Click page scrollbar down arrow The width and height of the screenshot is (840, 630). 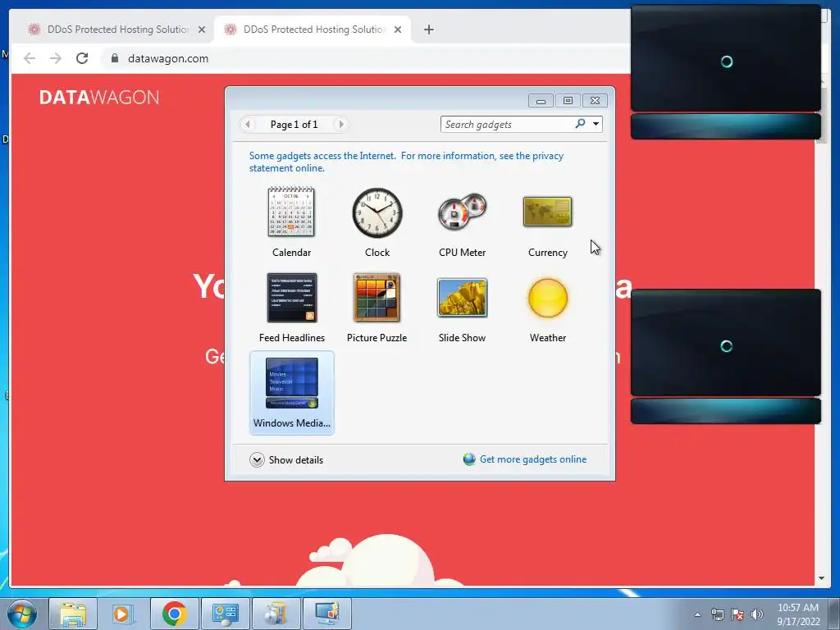tap(820, 578)
